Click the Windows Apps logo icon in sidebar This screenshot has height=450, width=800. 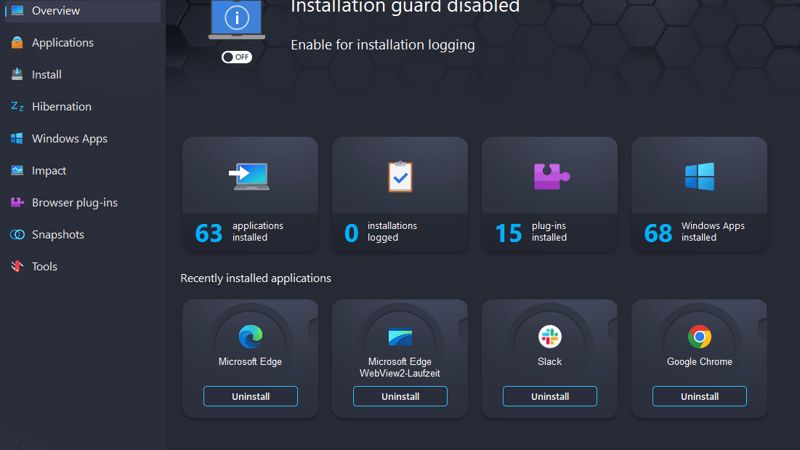point(17,138)
